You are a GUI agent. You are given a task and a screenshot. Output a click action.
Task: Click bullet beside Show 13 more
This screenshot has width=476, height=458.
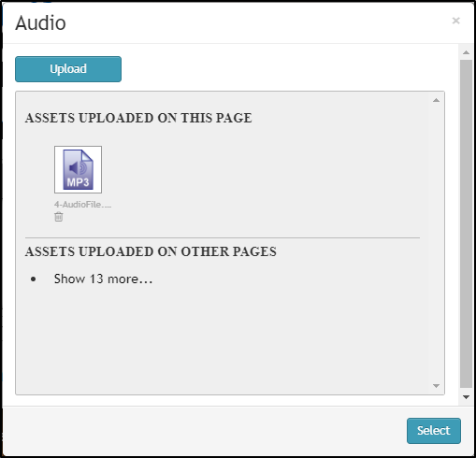(x=34, y=279)
